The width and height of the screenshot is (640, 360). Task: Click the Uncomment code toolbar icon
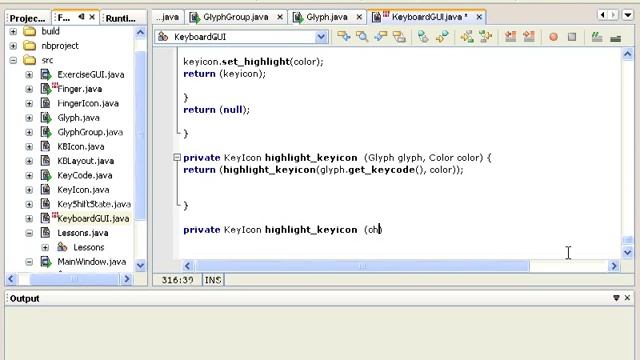(x=616, y=37)
